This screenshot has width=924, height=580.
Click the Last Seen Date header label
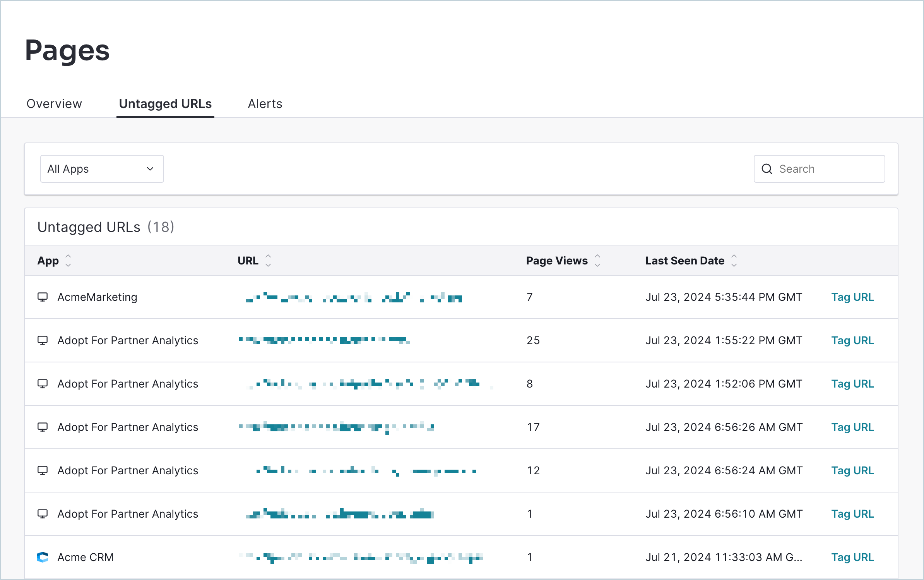pos(685,261)
